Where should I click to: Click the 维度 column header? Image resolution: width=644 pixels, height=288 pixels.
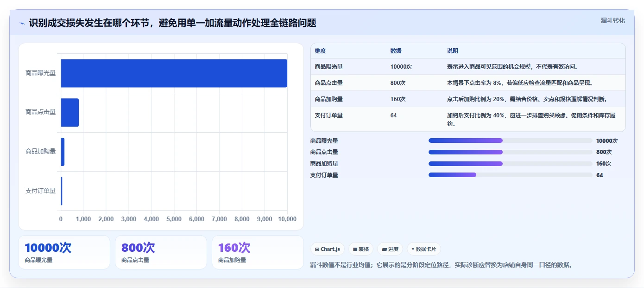[320, 51]
